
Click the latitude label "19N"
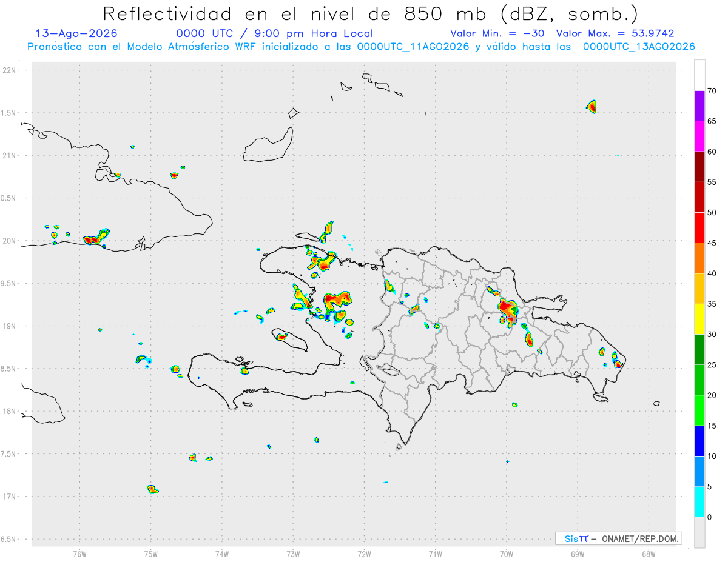point(10,326)
